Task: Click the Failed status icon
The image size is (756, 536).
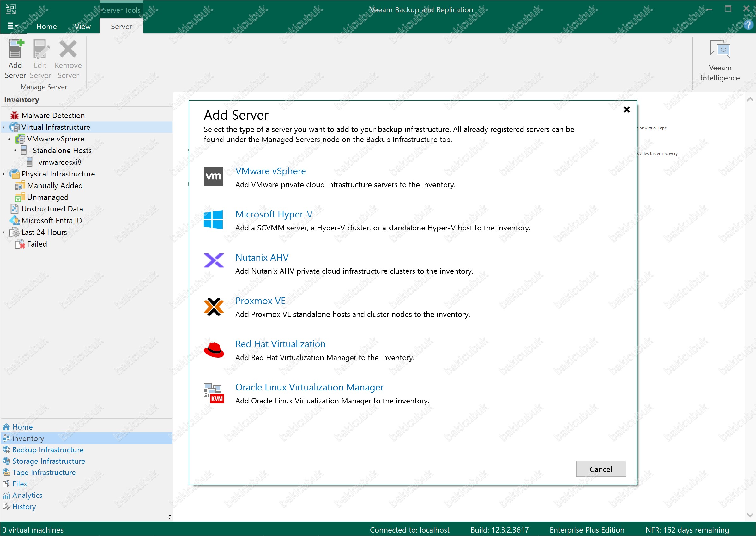Action: point(20,244)
